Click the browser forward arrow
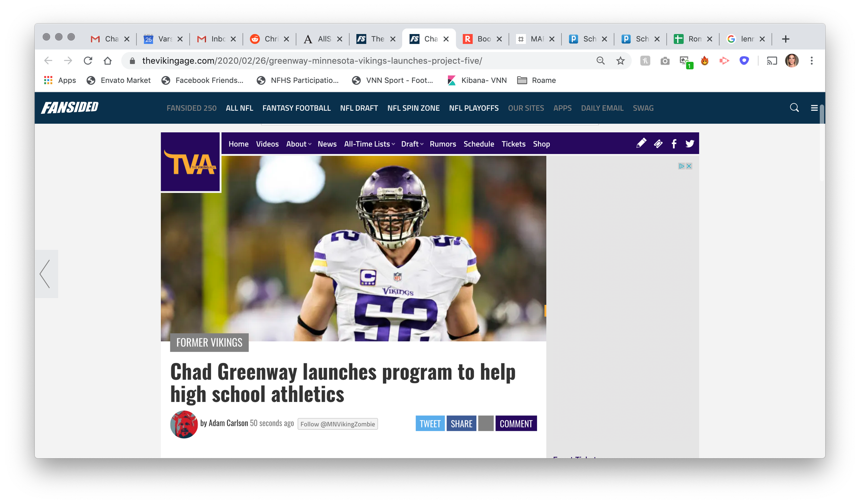This screenshot has height=504, width=860. click(68, 61)
